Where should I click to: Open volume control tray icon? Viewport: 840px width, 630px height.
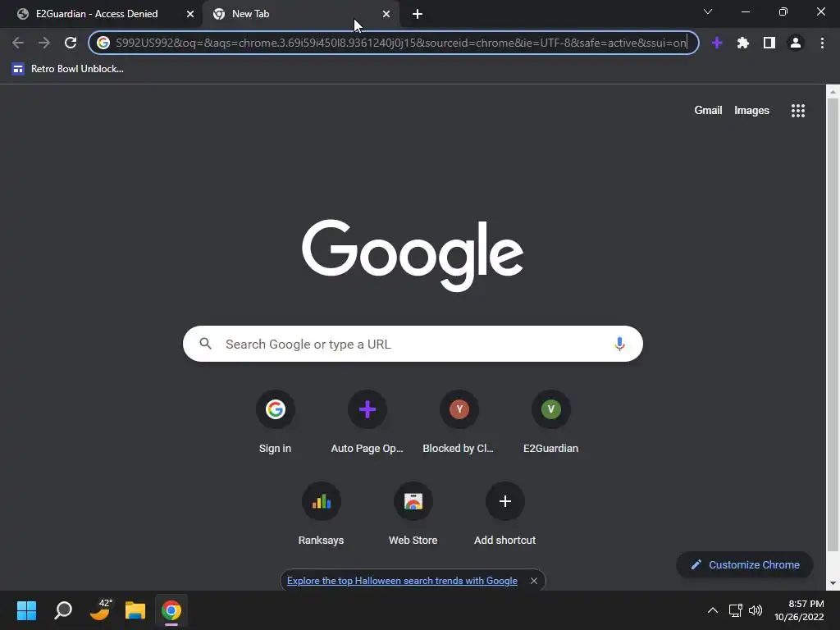click(x=756, y=610)
